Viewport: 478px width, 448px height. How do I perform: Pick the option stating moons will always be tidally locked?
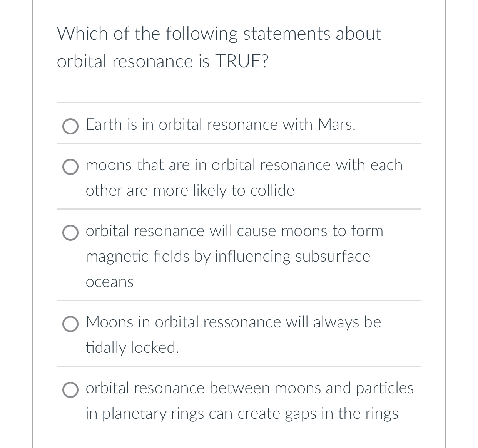[x=70, y=324]
